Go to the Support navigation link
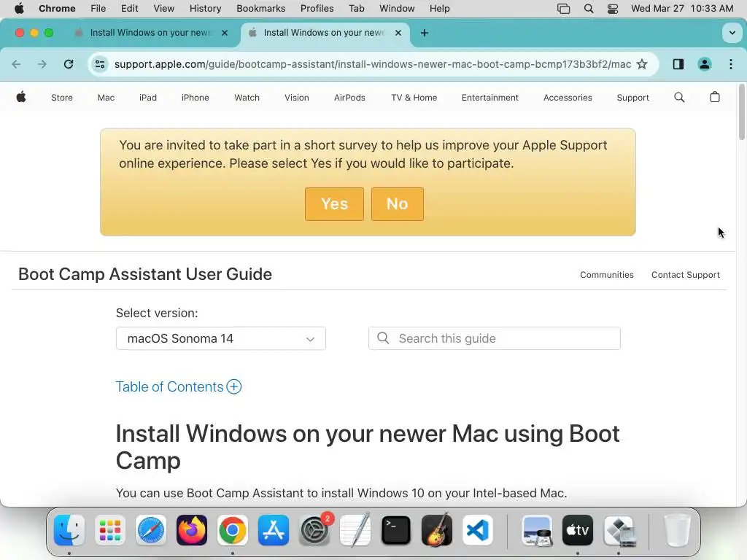The width and height of the screenshot is (747, 560). point(632,98)
